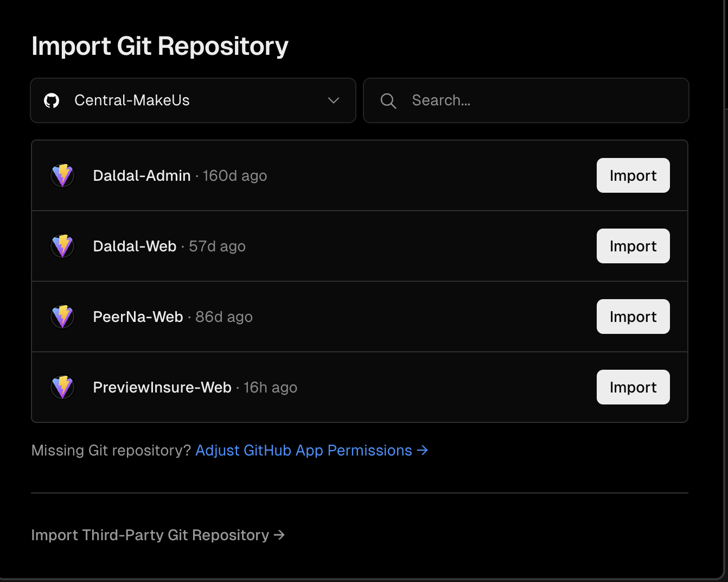
Task: Import the PreviewInsure-Web repository
Action: point(633,387)
